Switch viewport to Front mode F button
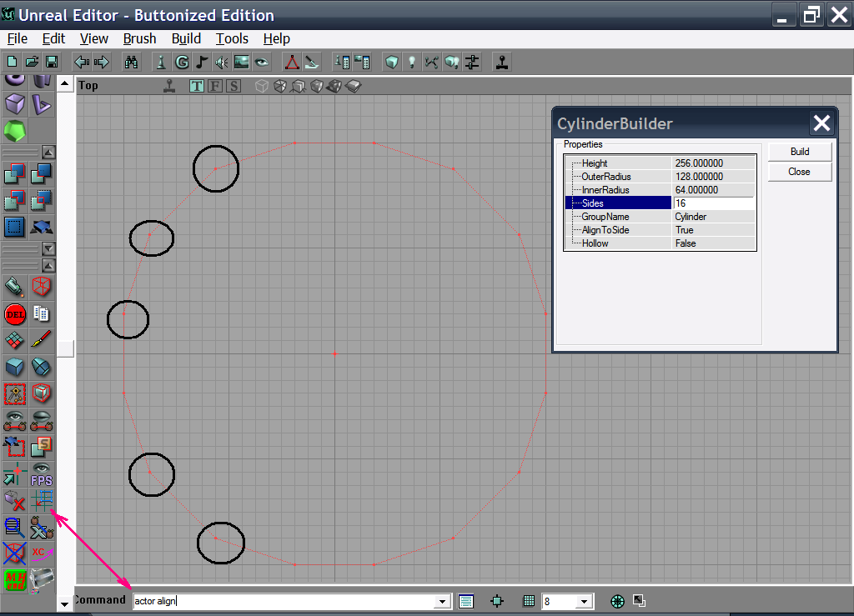This screenshot has height=616, width=854. (215, 86)
